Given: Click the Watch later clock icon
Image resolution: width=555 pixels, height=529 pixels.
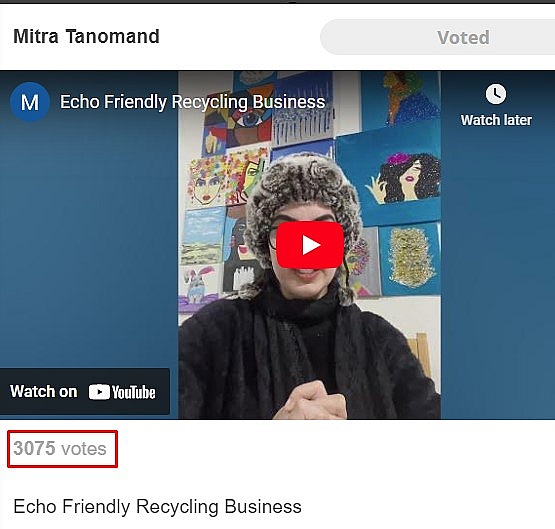Looking at the screenshot, I should click(x=496, y=94).
